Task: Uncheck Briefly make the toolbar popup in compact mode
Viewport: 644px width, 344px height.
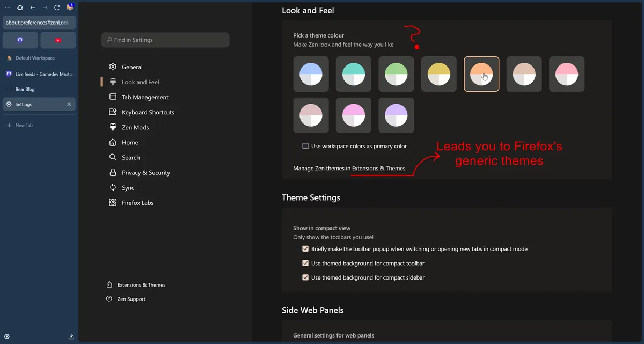Action: (x=305, y=249)
